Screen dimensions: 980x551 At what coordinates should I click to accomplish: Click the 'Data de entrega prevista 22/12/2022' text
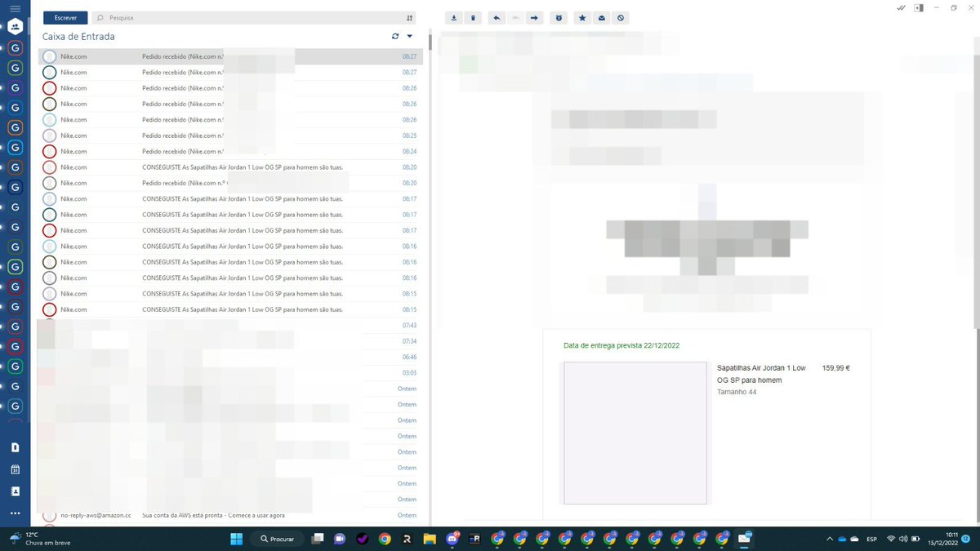click(621, 345)
